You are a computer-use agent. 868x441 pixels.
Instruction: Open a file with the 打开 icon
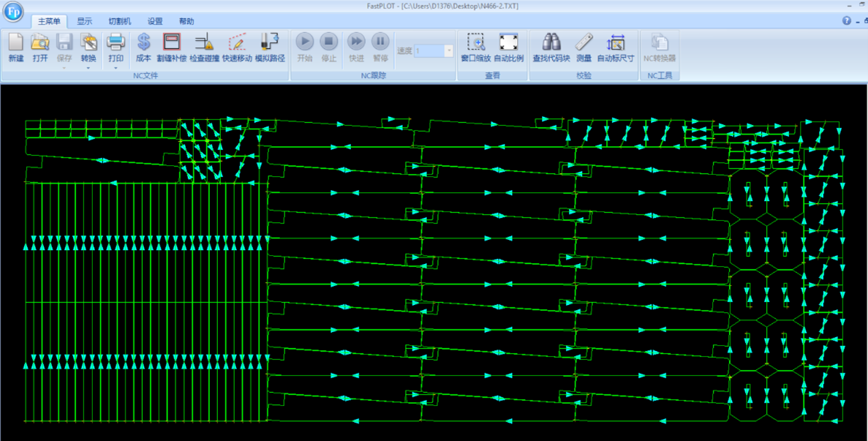point(40,47)
